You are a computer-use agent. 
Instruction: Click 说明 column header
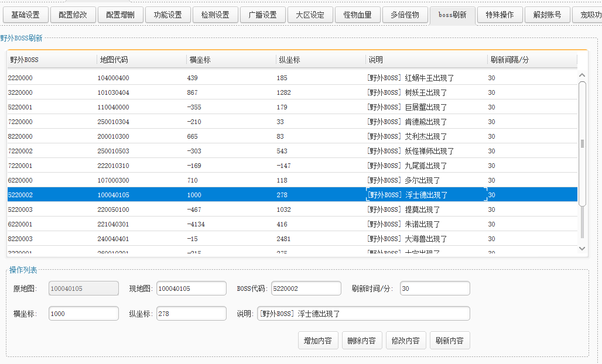[427, 60]
